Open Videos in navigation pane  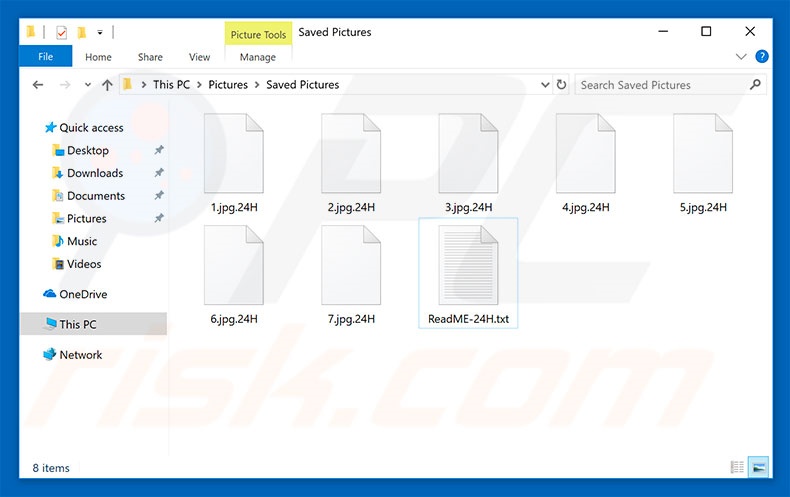tap(77, 264)
